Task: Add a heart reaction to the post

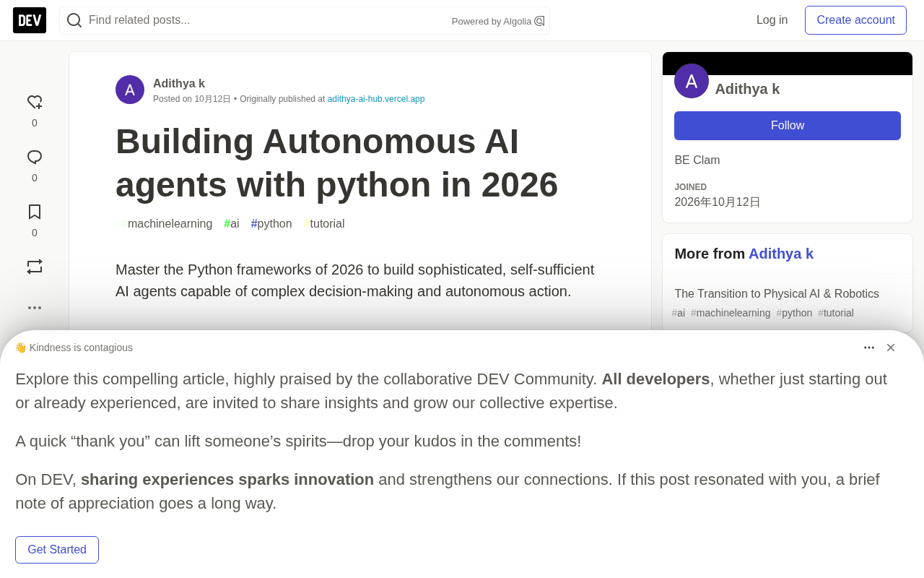Action: (x=35, y=103)
